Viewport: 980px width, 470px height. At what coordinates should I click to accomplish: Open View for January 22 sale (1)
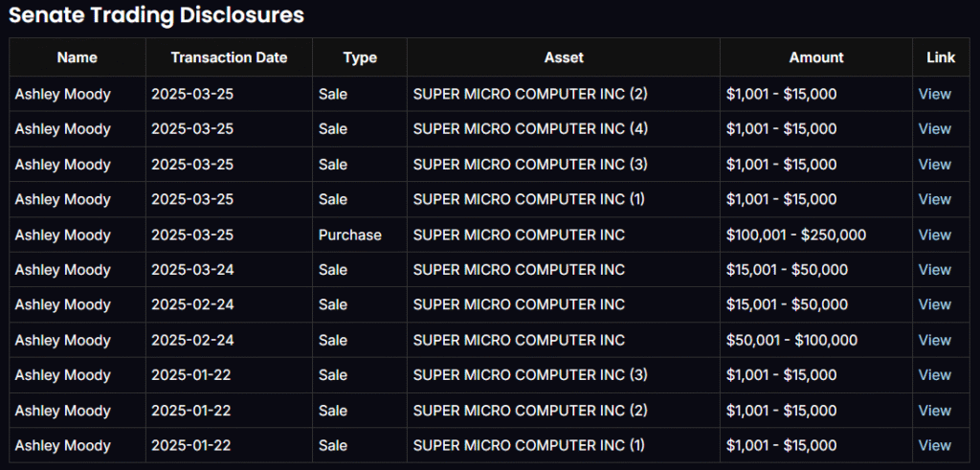pos(934,445)
